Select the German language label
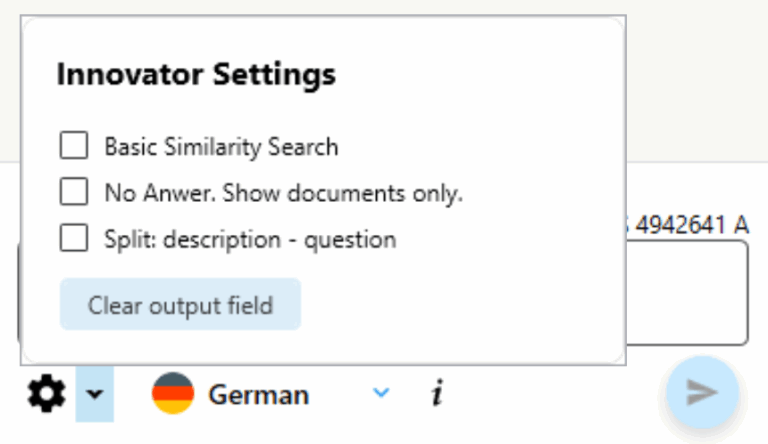This screenshot has width=768, height=444. point(258,395)
